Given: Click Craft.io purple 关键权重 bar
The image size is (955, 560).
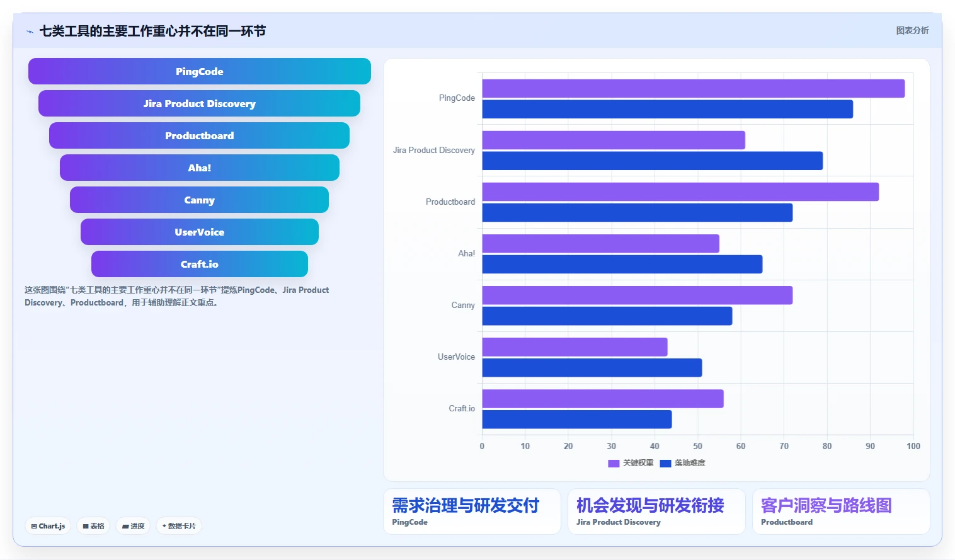Looking at the screenshot, I should [x=603, y=399].
